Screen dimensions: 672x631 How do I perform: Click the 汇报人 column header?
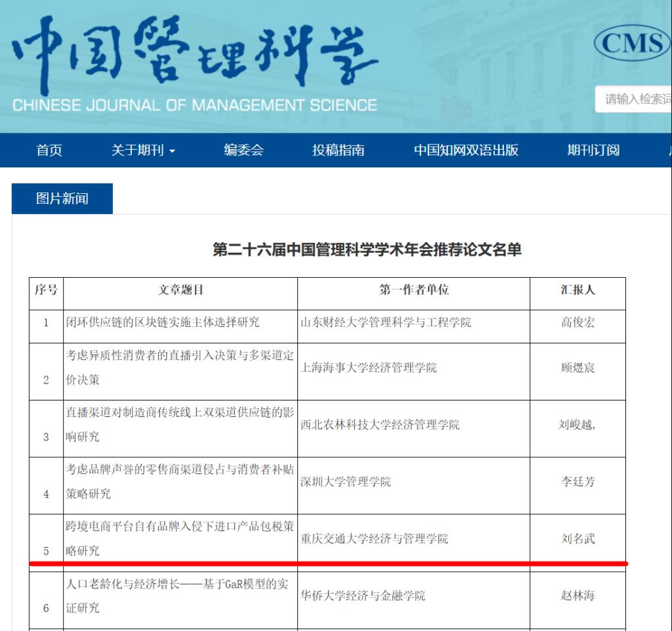(577, 290)
